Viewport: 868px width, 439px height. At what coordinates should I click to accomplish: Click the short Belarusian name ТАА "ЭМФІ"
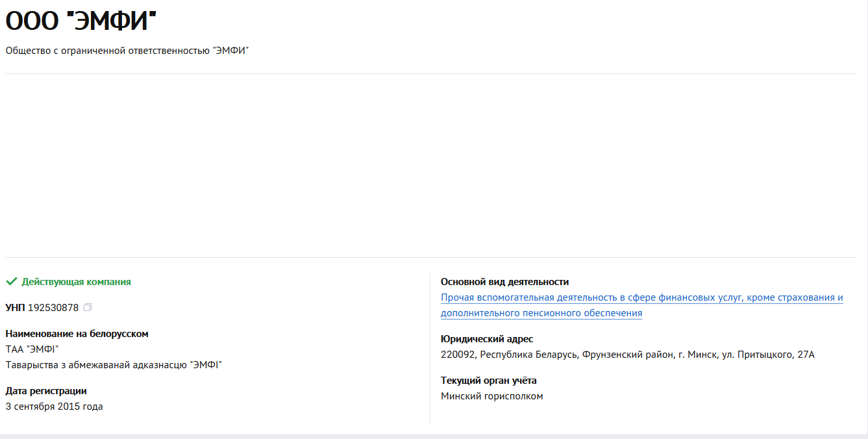click(32, 349)
